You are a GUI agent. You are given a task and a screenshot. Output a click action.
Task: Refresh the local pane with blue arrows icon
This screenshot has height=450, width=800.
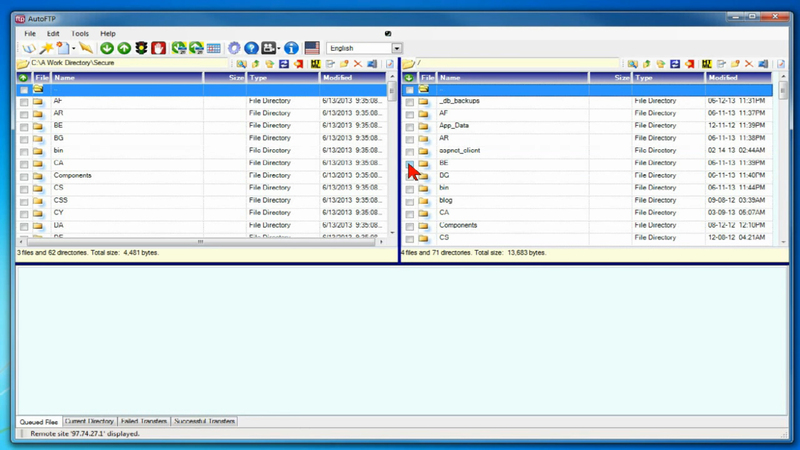point(284,64)
